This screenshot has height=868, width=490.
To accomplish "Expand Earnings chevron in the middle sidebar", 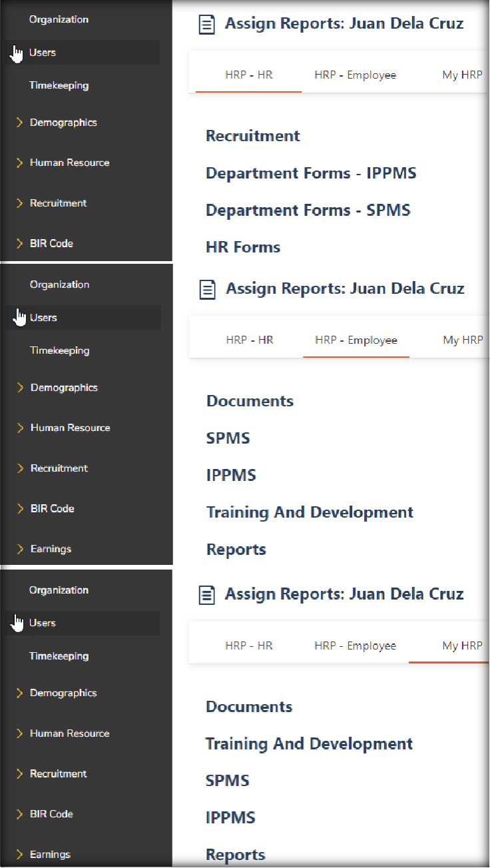I will click(x=21, y=549).
